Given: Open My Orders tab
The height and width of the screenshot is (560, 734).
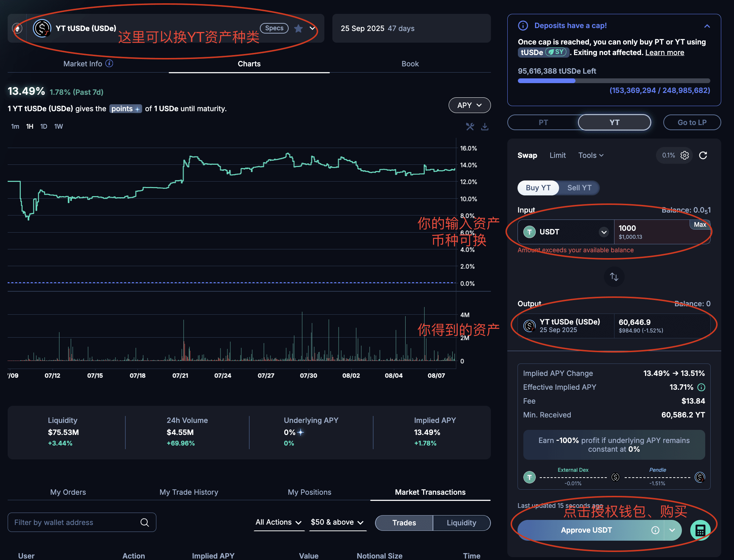Looking at the screenshot, I should (68, 492).
